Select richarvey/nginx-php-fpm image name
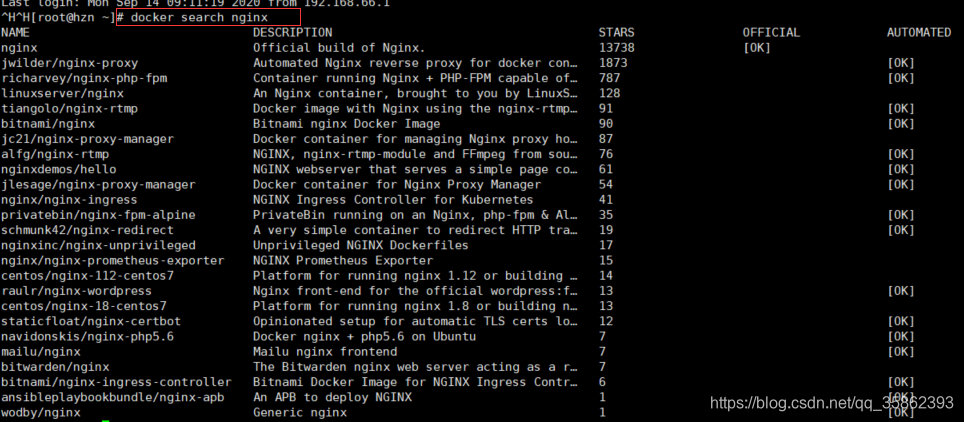This screenshot has height=422, width=964. pyautogui.click(x=84, y=78)
